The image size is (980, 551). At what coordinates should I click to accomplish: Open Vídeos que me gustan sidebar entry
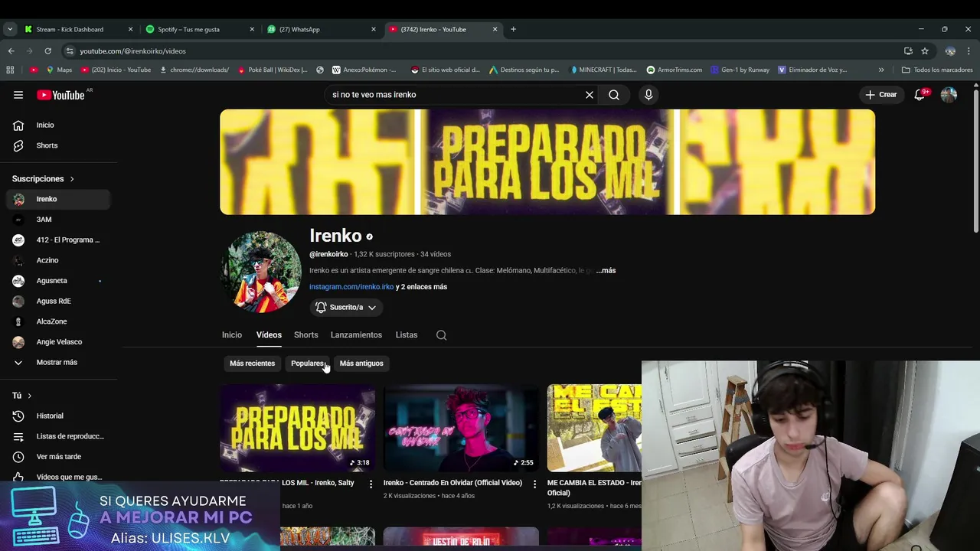tap(57, 477)
